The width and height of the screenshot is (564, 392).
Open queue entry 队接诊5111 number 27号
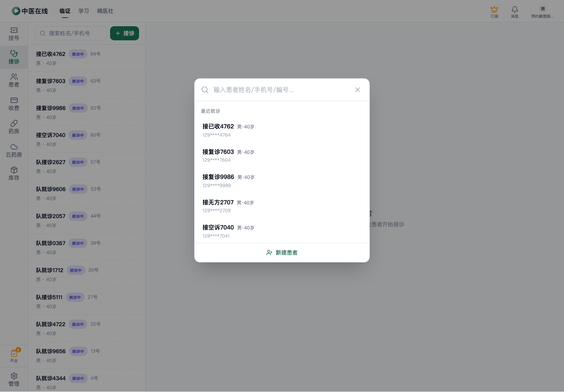point(87,301)
